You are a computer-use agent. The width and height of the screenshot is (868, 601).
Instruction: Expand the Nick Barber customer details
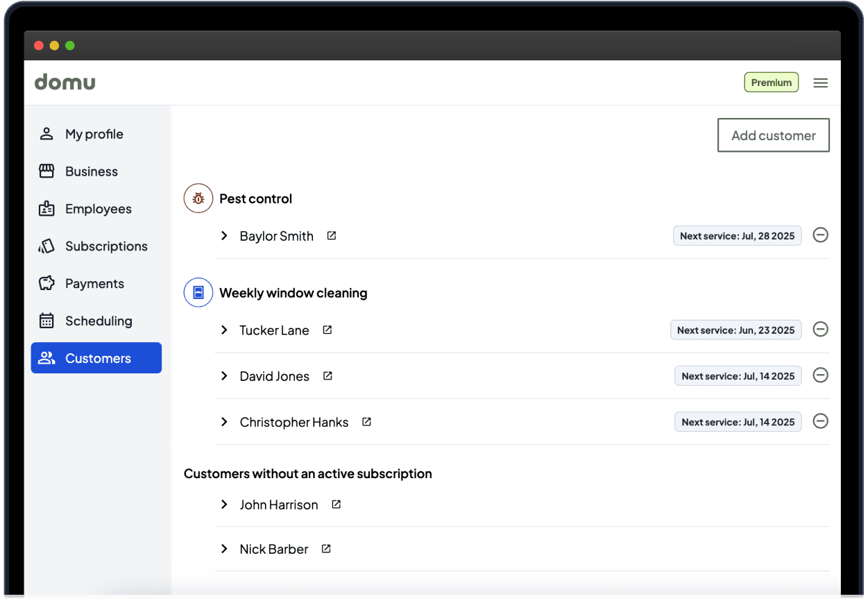click(224, 549)
